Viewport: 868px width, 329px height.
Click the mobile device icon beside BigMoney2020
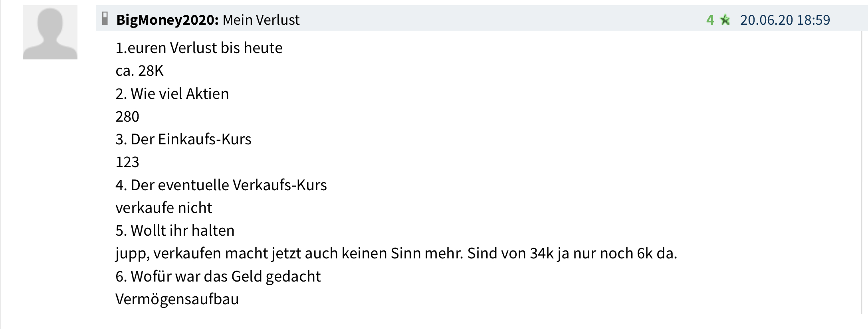(105, 18)
